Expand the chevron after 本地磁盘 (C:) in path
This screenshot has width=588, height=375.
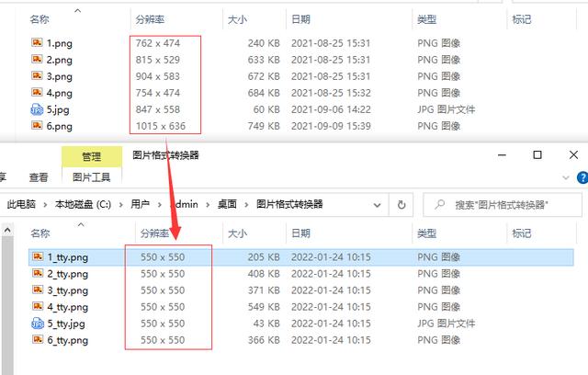coord(121,205)
